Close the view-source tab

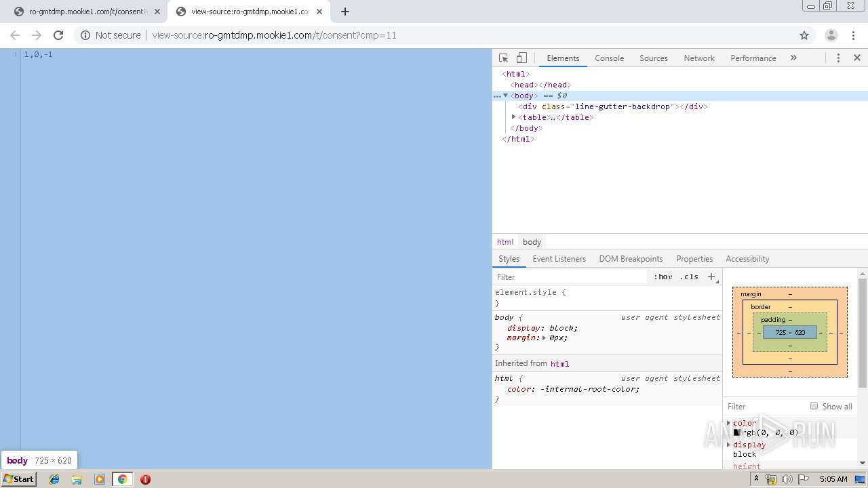tap(319, 12)
